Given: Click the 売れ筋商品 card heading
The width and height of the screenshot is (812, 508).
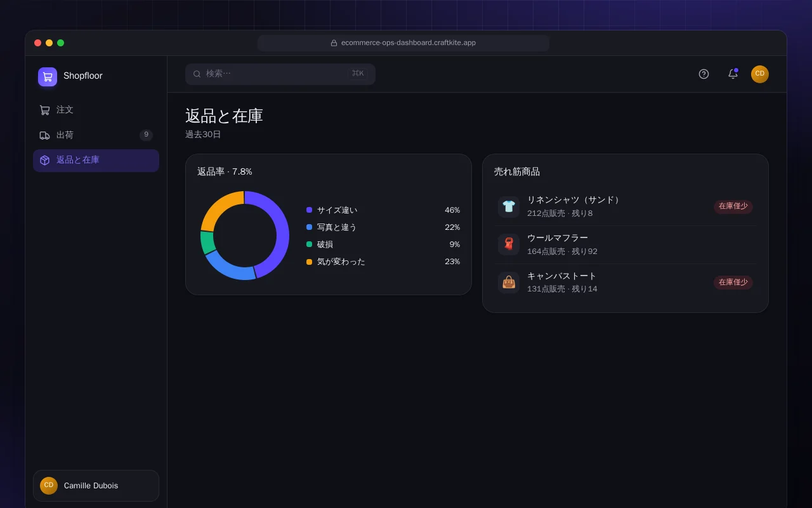Looking at the screenshot, I should coord(517,171).
